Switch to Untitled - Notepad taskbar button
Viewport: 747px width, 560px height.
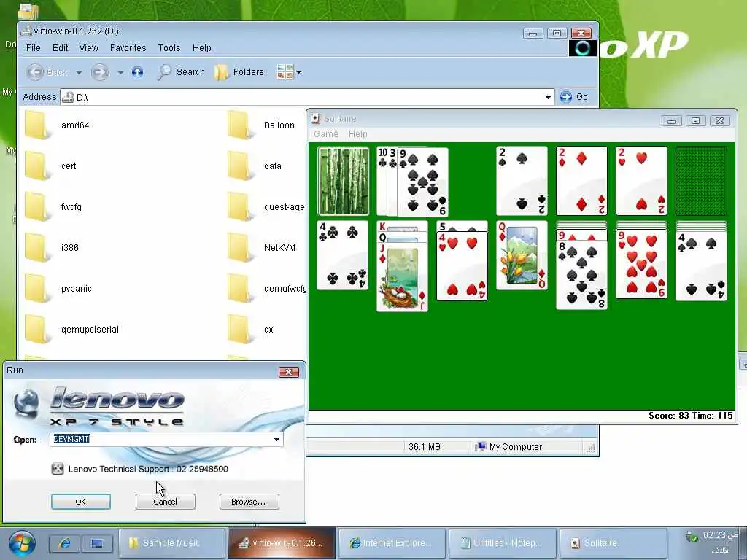pos(503,542)
